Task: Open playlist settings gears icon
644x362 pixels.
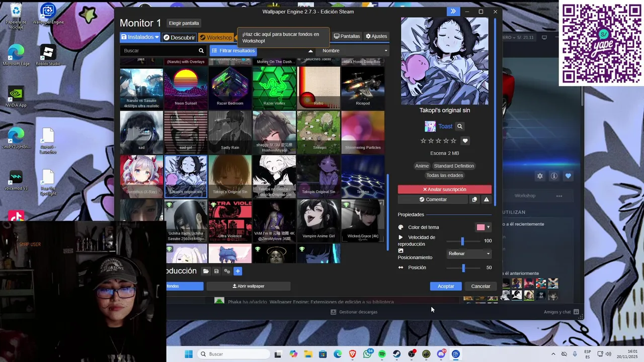Action: point(227,271)
